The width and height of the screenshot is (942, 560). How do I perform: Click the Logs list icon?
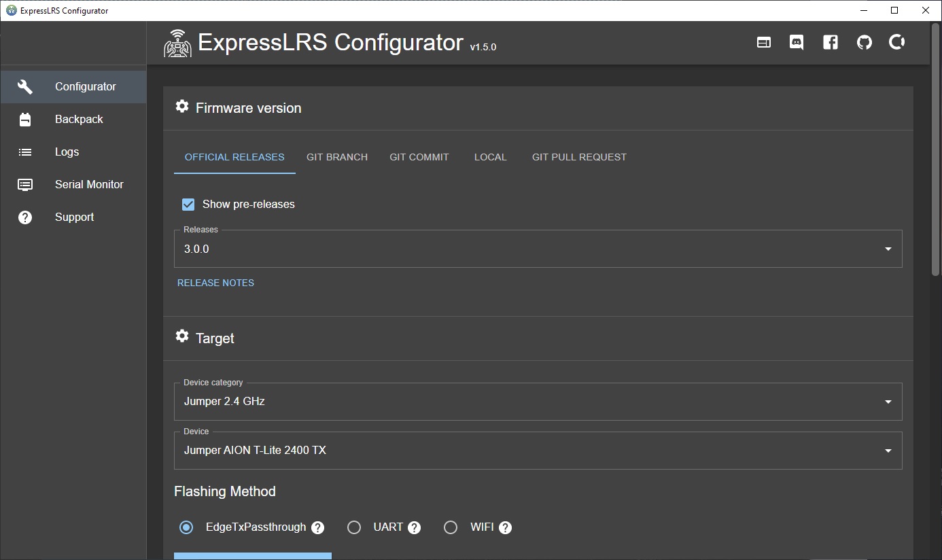[x=25, y=152]
